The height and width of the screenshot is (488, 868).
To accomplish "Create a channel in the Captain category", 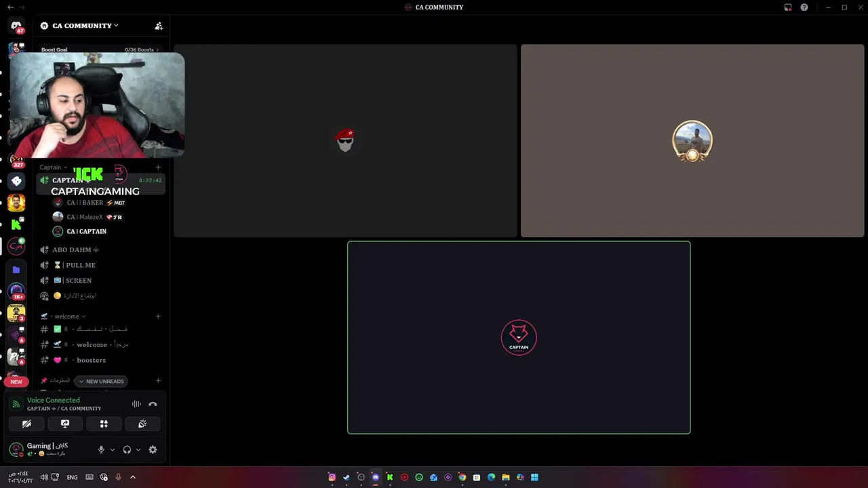I will [x=158, y=167].
